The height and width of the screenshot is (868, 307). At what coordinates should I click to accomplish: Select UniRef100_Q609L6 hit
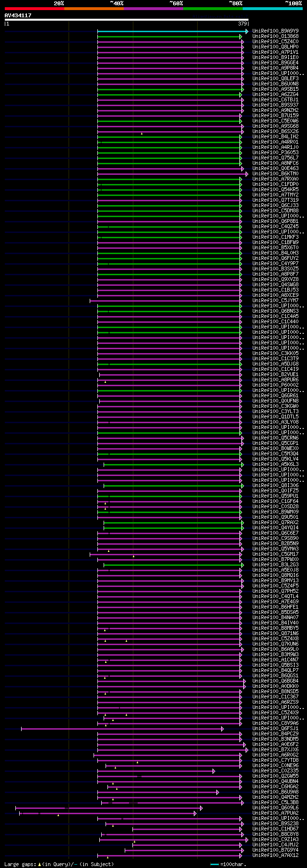click(276, 808)
